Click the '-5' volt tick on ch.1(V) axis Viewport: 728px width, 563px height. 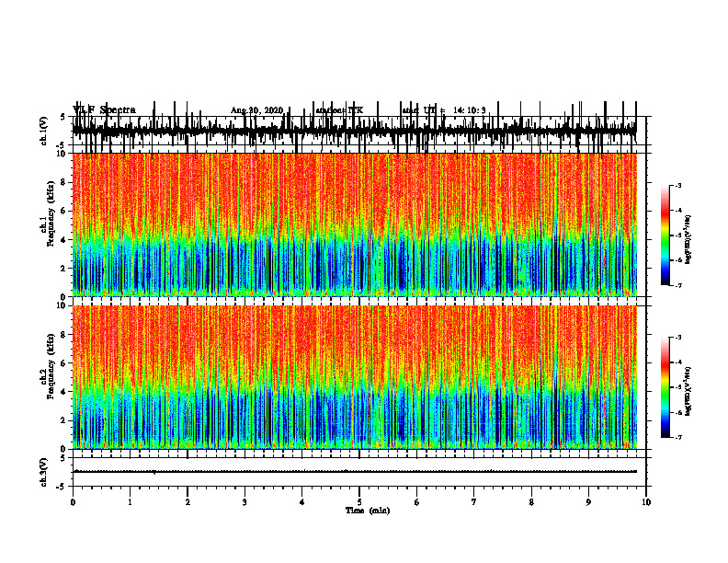click(x=62, y=145)
